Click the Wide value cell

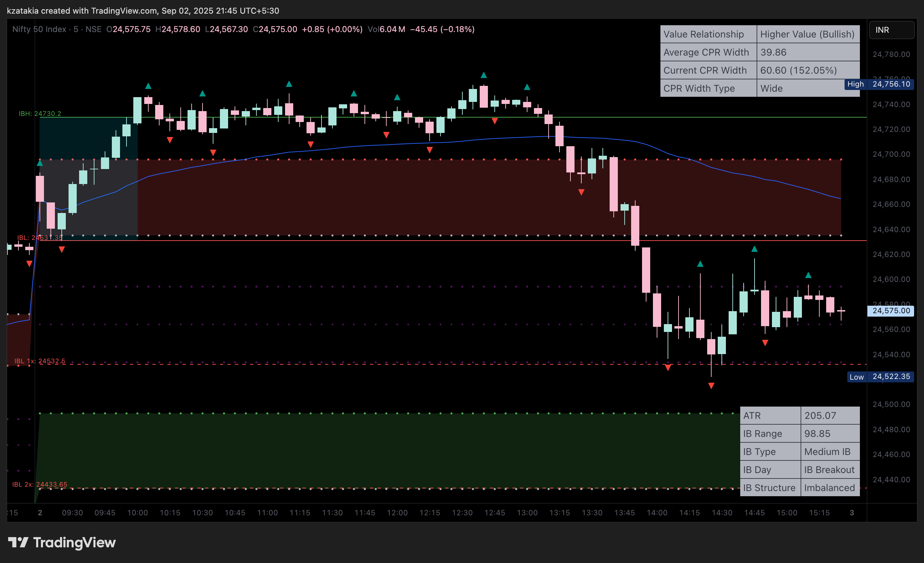pyautogui.click(x=808, y=88)
